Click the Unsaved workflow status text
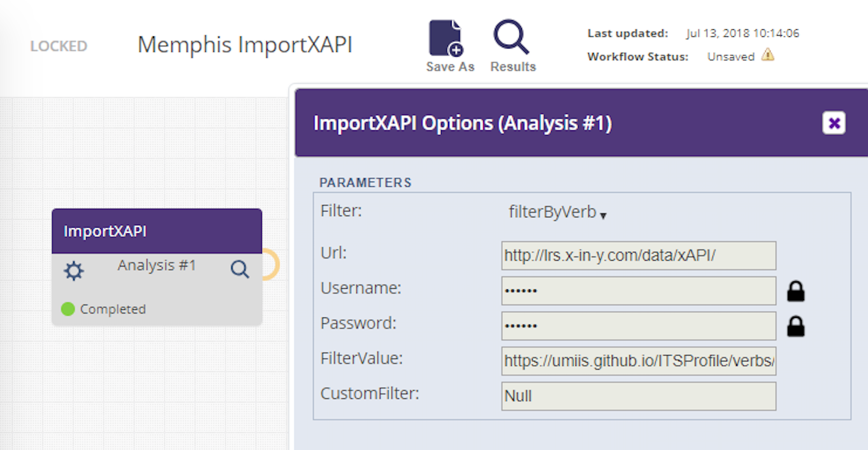The height and width of the screenshot is (450, 868). pyautogui.click(x=731, y=57)
